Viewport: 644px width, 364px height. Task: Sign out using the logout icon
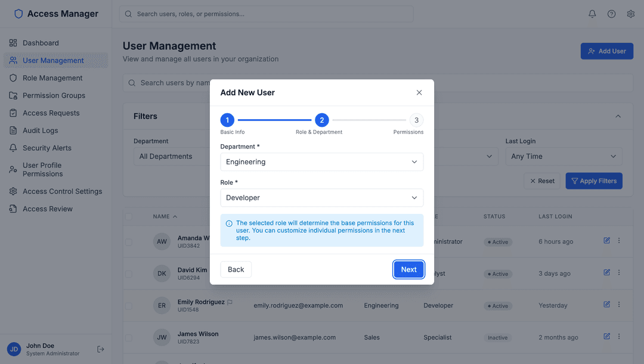[101, 349]
